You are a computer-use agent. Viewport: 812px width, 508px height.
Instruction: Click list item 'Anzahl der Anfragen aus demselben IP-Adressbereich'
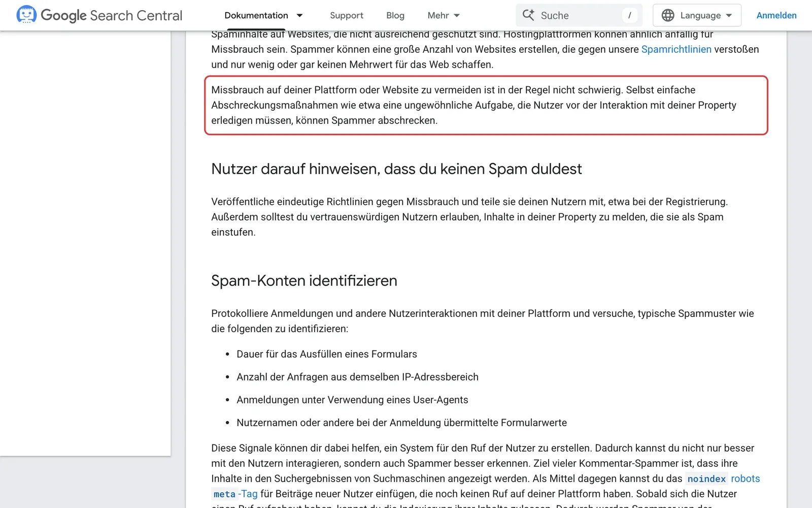point(357,377)
